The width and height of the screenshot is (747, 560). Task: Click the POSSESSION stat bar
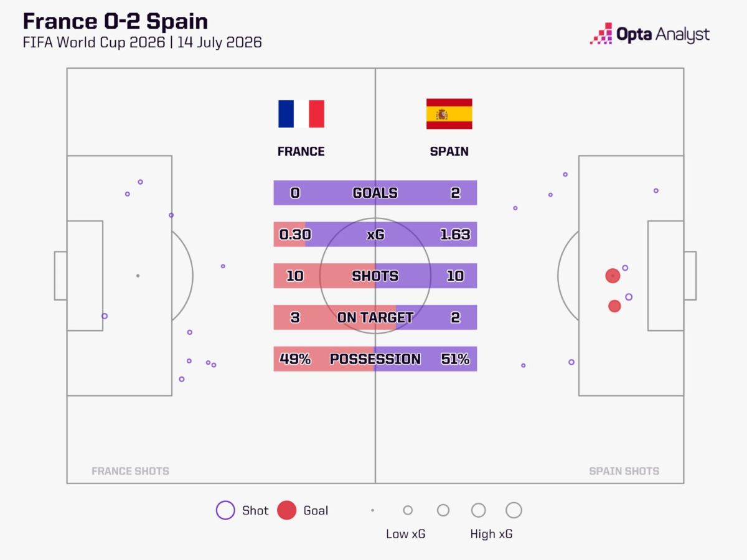375,359
